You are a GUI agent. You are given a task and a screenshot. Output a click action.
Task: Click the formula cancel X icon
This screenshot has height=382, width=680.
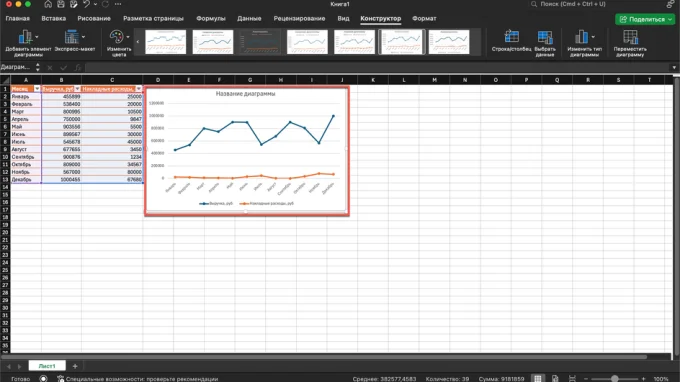pos(50,68)
